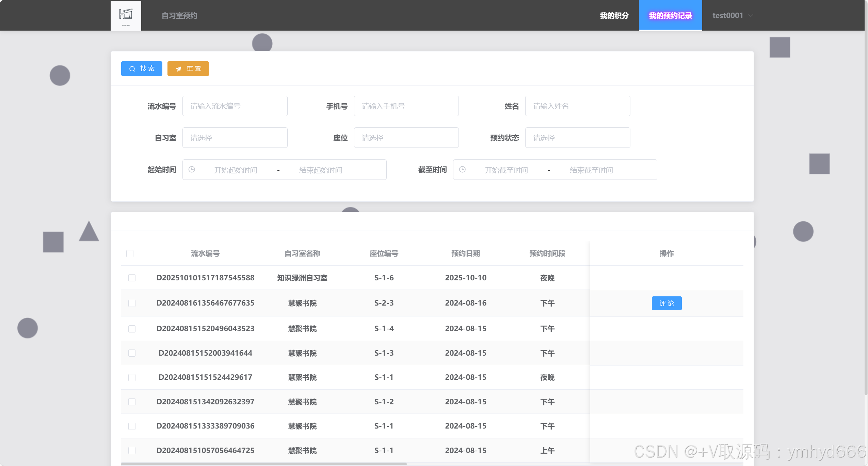Click the 重置 button
Image resolution: width=868 pixels, height=466 pixels.
tap(188, 69)
